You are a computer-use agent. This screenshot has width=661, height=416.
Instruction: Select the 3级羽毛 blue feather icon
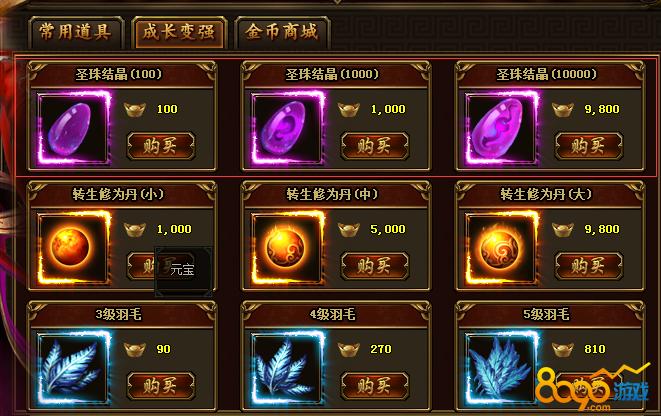[x=74, y=368]
